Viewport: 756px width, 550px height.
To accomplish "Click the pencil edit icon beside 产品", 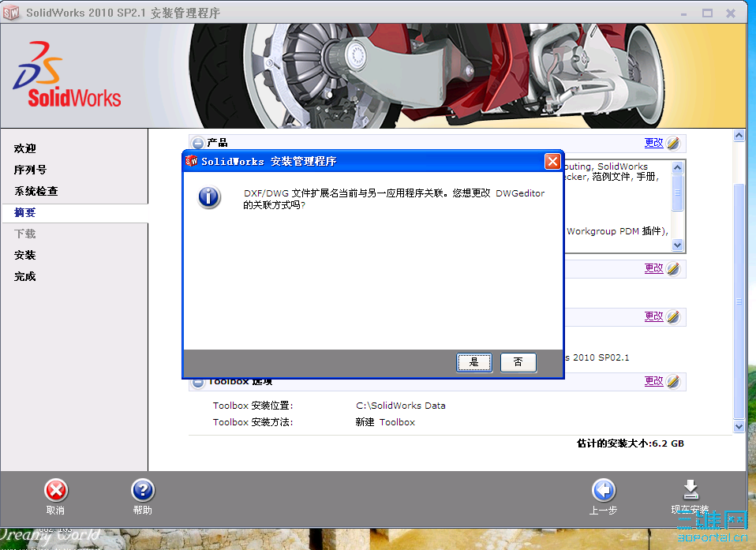I will pyautogui.click(x=673, y=143).
